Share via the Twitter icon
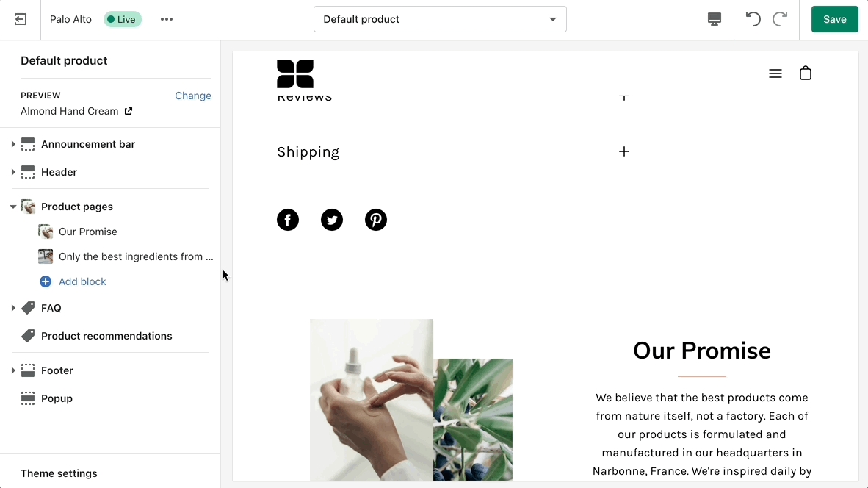Image resolution: width=868 pixels, height=488 pixels. coord(332,220)
